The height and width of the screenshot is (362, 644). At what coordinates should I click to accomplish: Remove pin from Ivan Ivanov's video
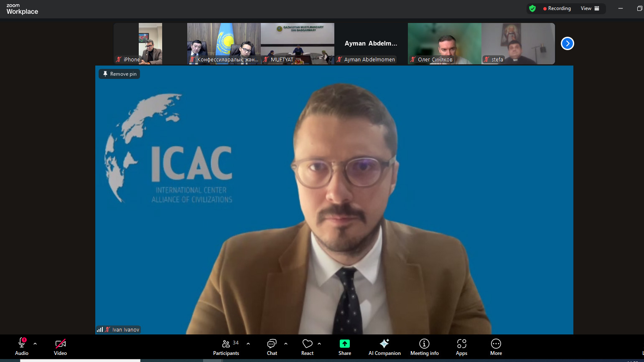click(x=120, y=74)
